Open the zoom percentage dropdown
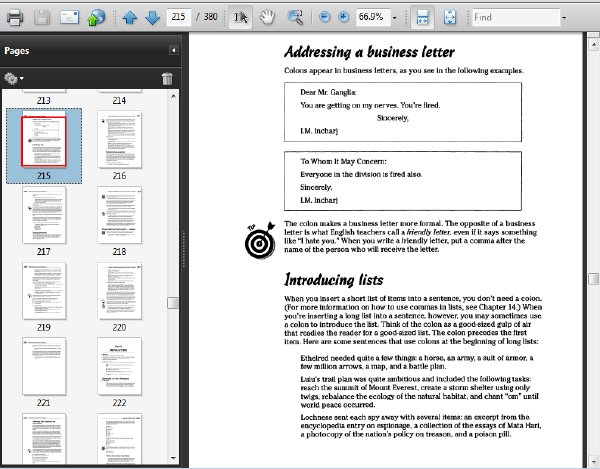The height and width of the screenshot is (469, 600). coord(395,18)
